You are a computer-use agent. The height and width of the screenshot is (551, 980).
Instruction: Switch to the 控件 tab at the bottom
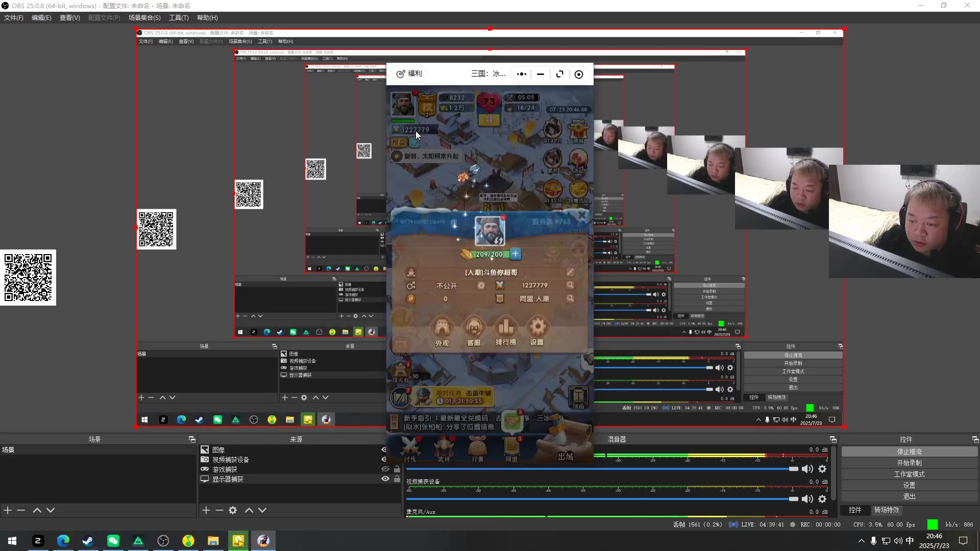point(855,510)
